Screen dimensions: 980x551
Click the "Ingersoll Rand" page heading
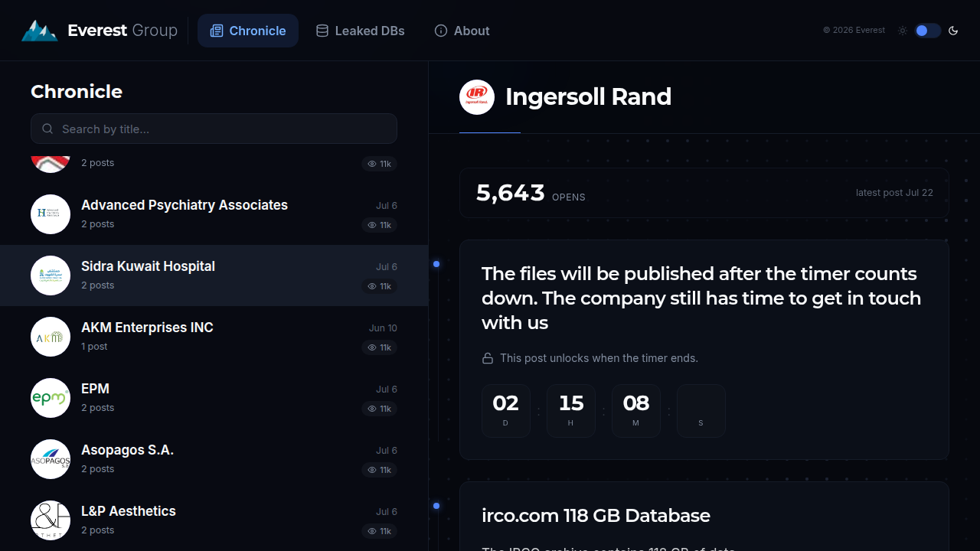click(x=588, y=97)
